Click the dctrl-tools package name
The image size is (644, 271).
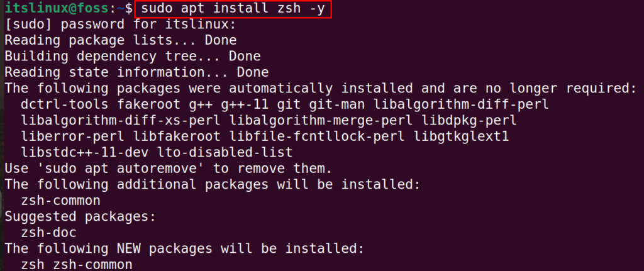tap(65, 104)
